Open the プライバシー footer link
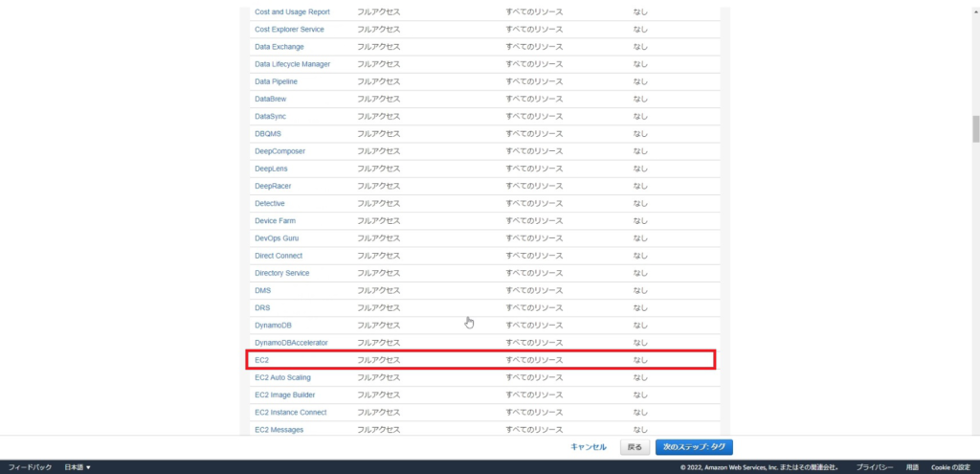Screen dimensions: 980x474 875,467
